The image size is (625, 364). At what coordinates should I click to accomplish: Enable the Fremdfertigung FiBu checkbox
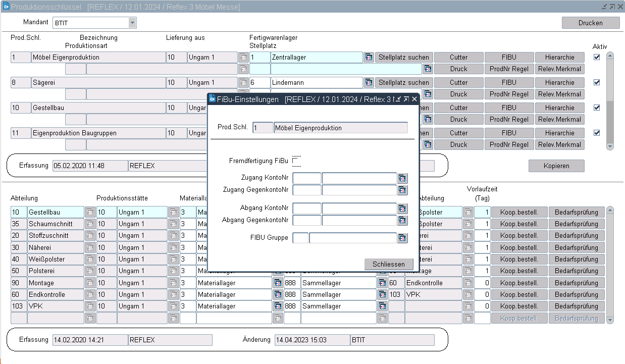[x=296, y=161]
